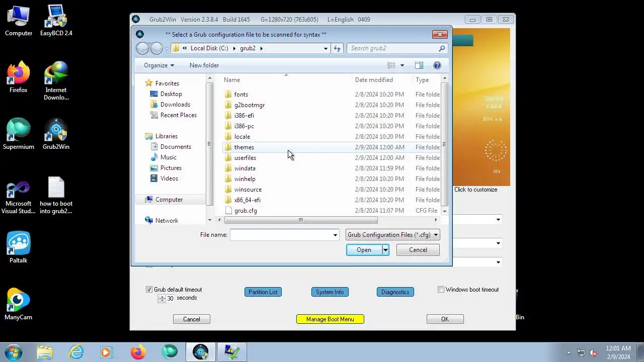Click OK in Grub2Win window
Image resolution: width=644 pixels, height=362 pixels.
click(x=445, y=319)
